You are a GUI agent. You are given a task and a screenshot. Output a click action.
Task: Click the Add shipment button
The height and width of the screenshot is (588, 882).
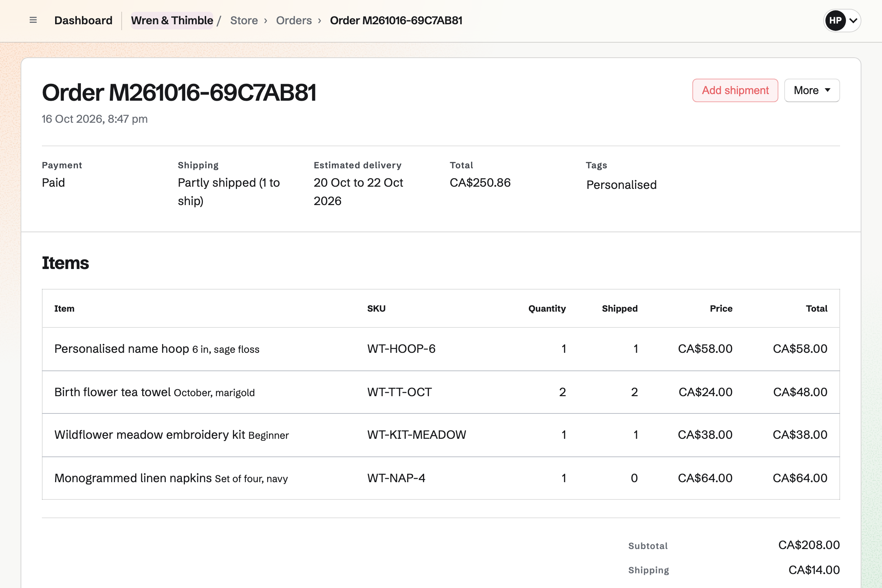click(735, 90)
